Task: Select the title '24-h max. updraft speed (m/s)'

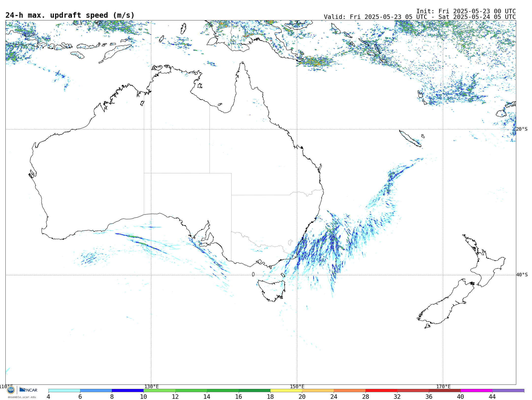Action: tap(70, 15)
